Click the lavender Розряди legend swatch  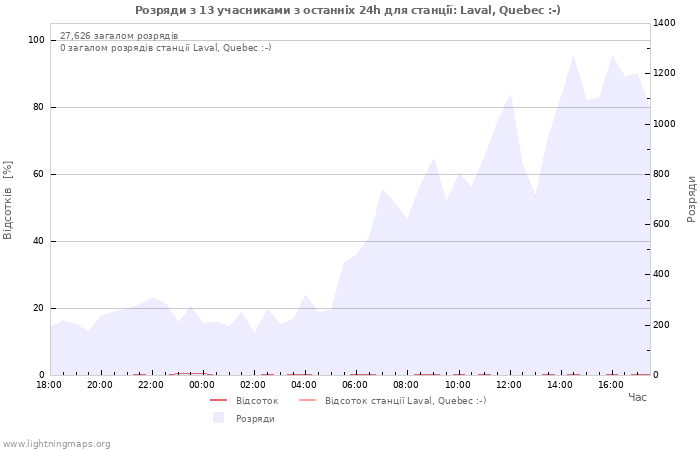pyautogui.click(x=219, y=418)
